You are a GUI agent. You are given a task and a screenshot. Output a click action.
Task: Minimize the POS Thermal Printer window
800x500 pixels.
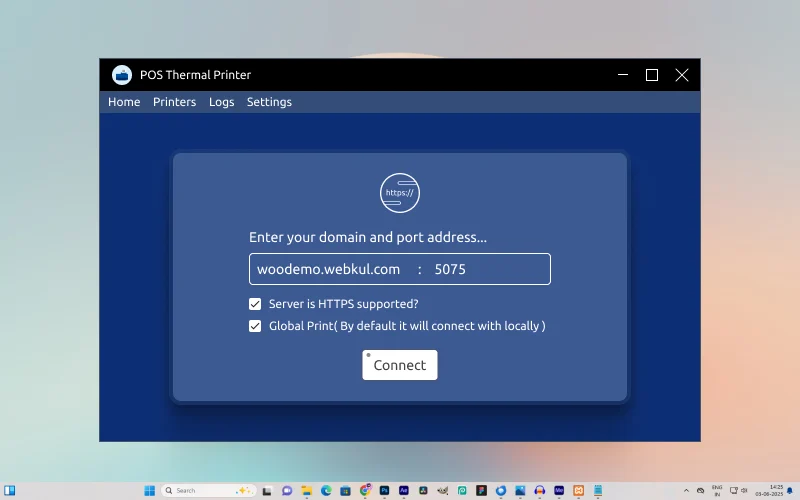coord(622,75)
